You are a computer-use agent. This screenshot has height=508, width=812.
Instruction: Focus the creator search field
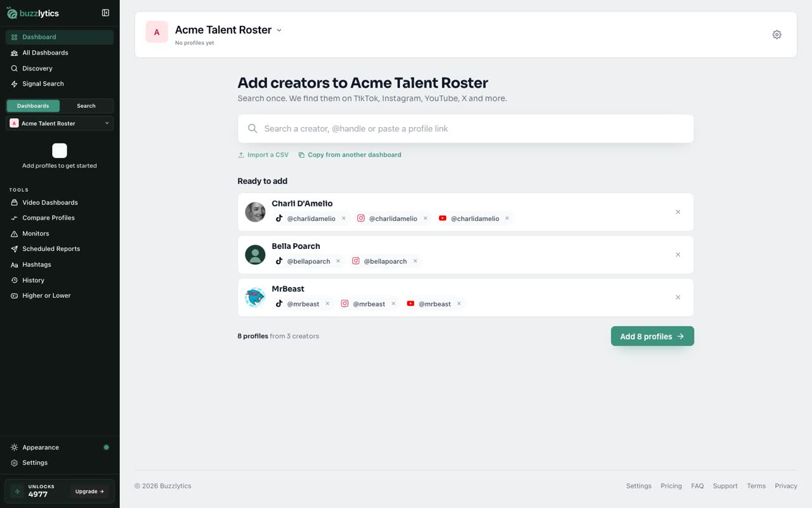(x=466, y=128)
